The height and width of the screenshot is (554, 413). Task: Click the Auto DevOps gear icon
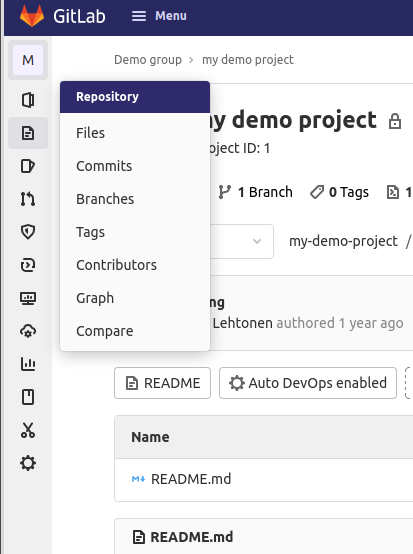pos(237,383)
